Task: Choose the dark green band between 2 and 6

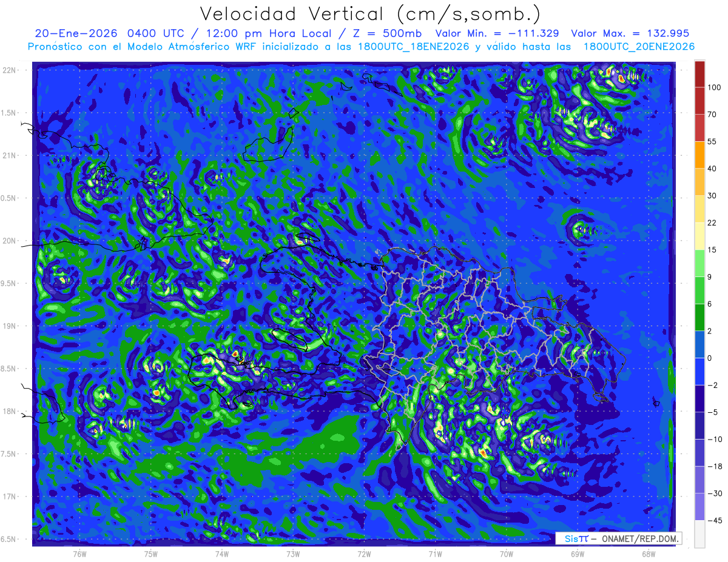Action: point(699,317)
